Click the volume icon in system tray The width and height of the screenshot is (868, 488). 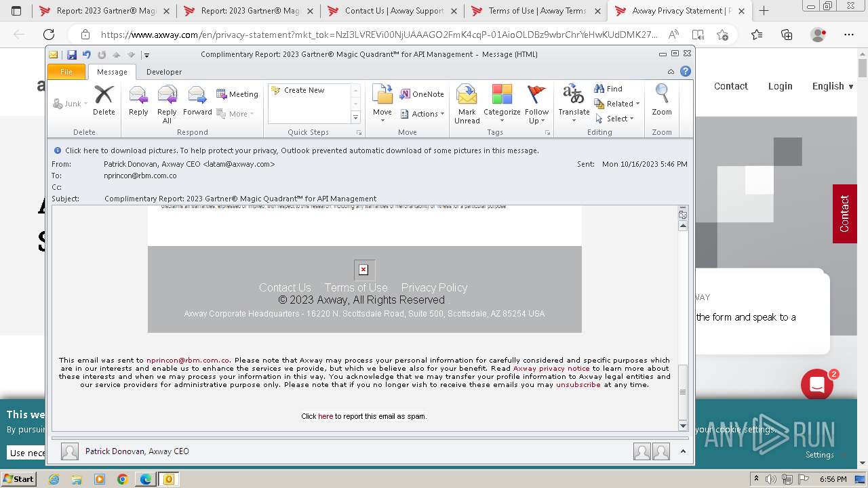(770, 479)
